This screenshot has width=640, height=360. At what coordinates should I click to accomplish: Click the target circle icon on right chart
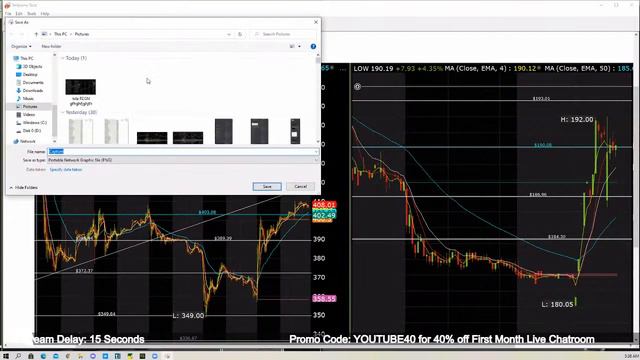click(358, 87)
